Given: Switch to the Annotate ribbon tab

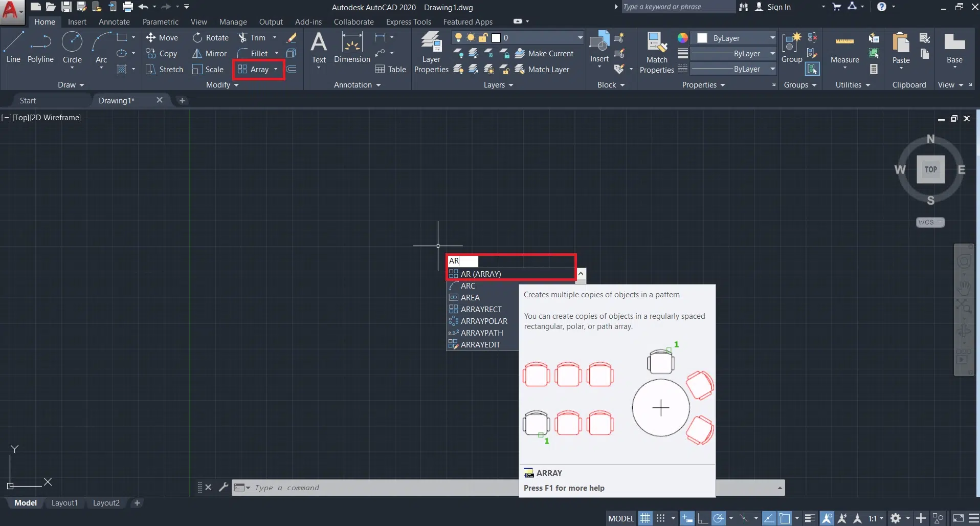Looking at the screenshot, I should coord(114,22).
